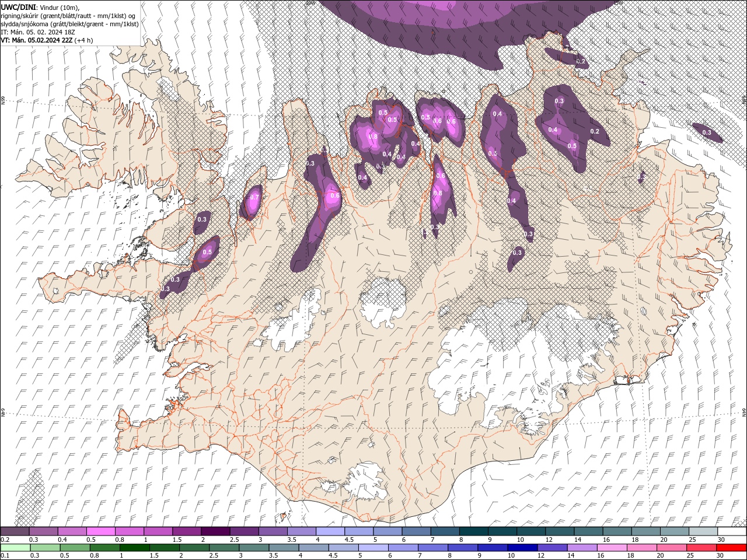Pick the lower-row 1 darkest green swatch
Image resolution: width=747 pixels, height=560 pixels.
pos(135,548)
